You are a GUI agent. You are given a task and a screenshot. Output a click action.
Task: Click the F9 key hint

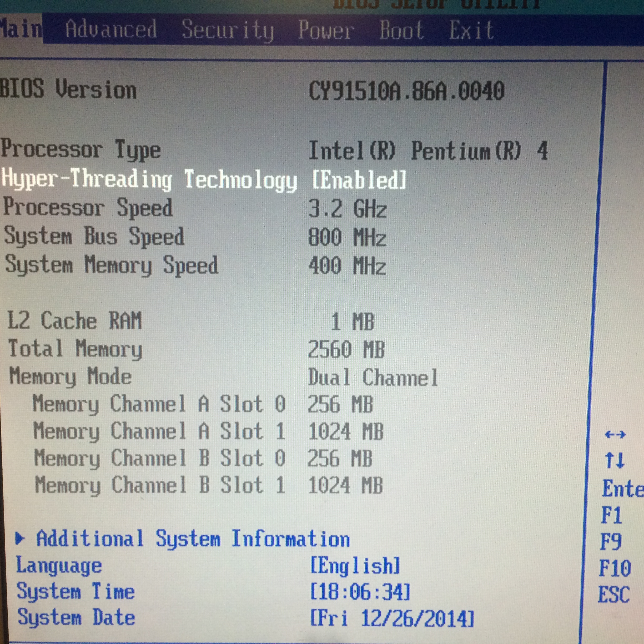pos(611,542)
